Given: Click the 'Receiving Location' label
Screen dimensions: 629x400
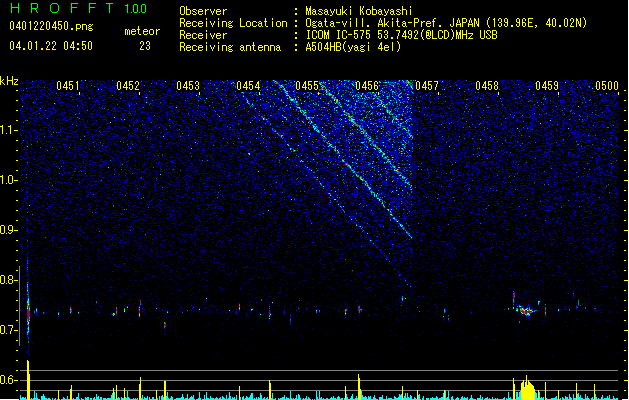Looking at the screenshot, I should tap(233, 23).
